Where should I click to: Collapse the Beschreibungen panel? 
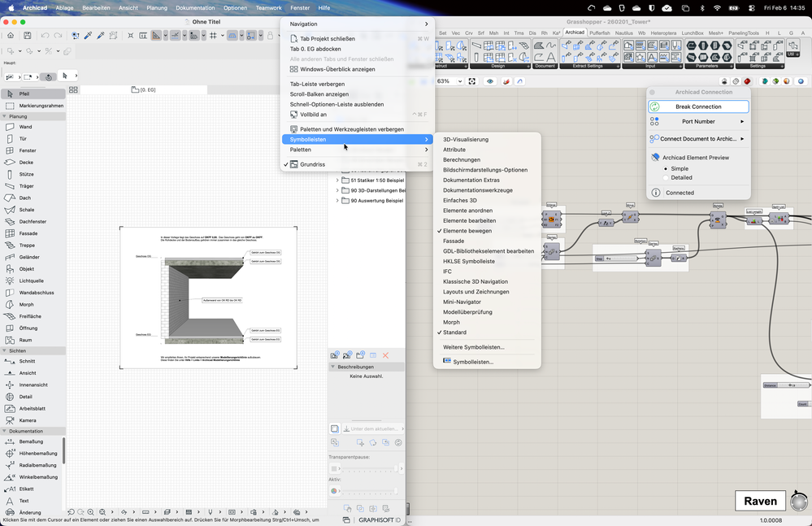pos(333,367)
